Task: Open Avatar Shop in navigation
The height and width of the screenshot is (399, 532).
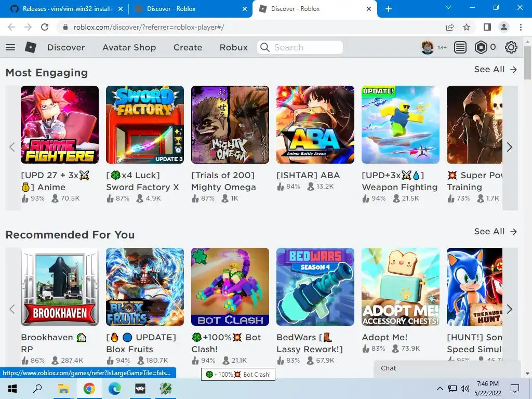Action: coord(129,47)
